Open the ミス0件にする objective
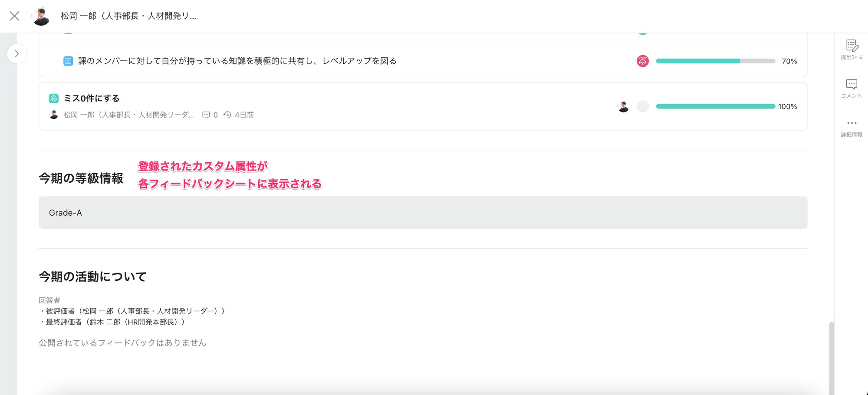 click(92, 99)
